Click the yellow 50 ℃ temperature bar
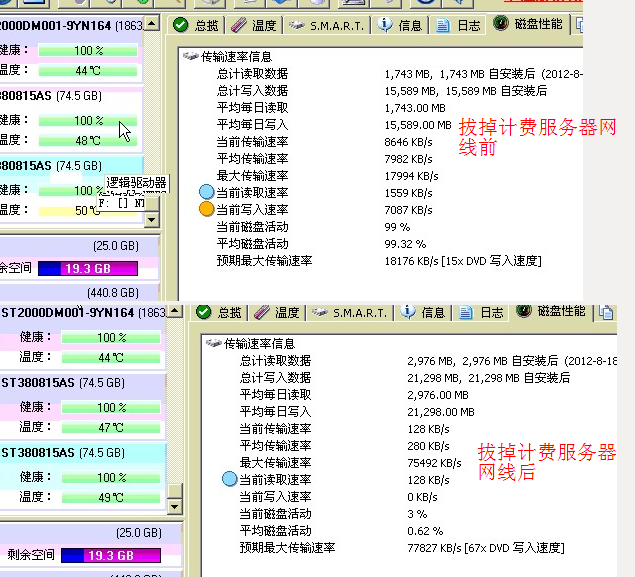 [x=88, y=211]
